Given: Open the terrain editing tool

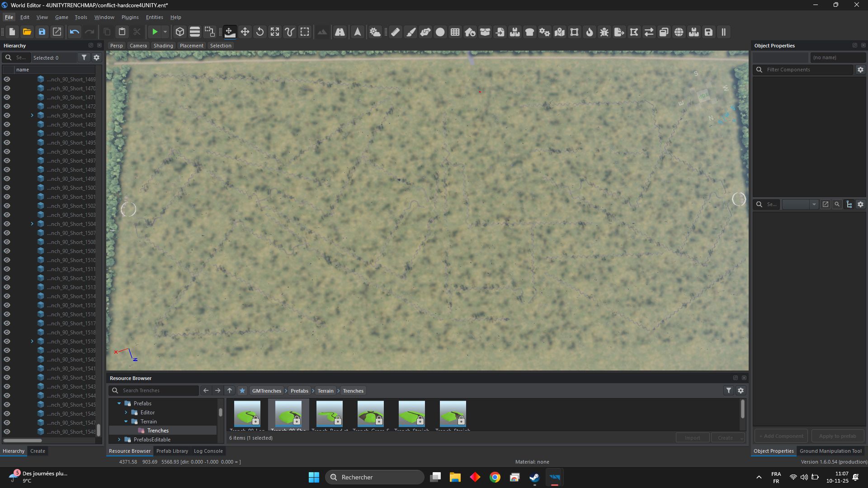Looking at the screenshot, I should point(322,32).
